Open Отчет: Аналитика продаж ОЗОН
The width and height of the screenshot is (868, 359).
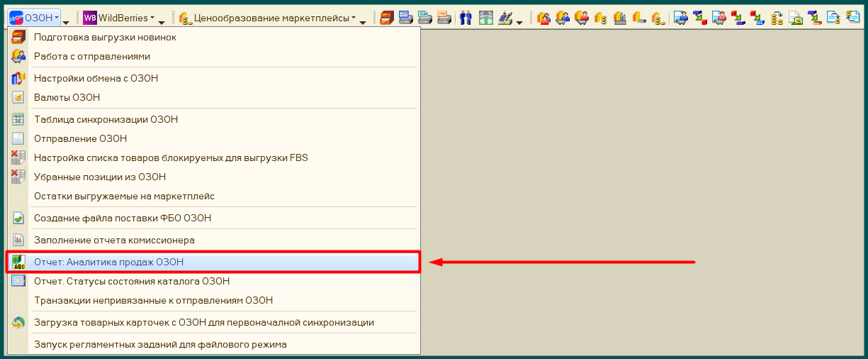(x=213, y=262)
